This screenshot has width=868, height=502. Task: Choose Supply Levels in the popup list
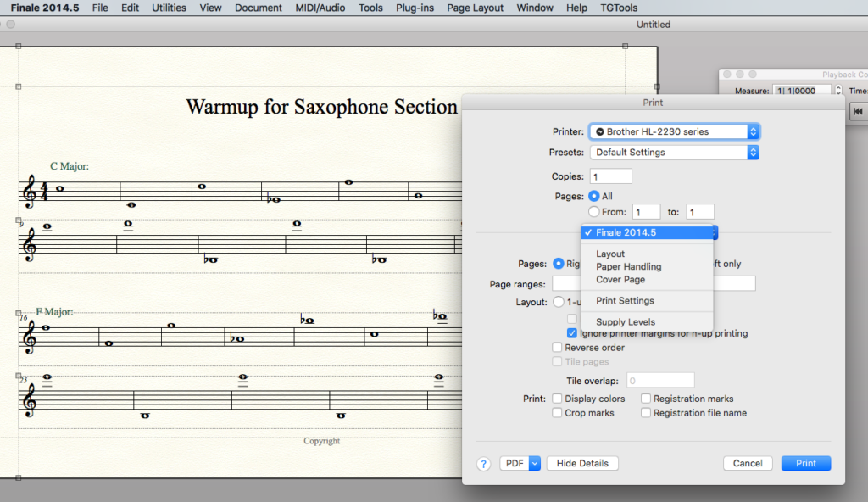(625, 322)
